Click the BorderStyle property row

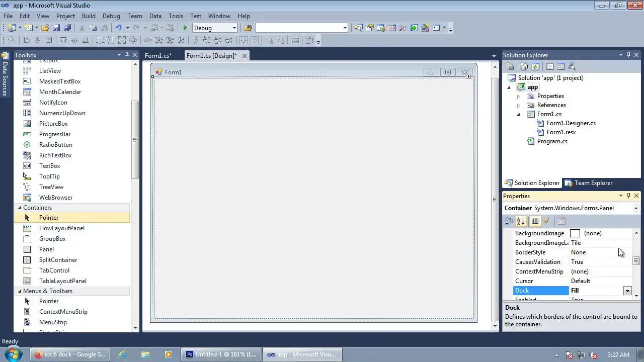pos(573,252)
